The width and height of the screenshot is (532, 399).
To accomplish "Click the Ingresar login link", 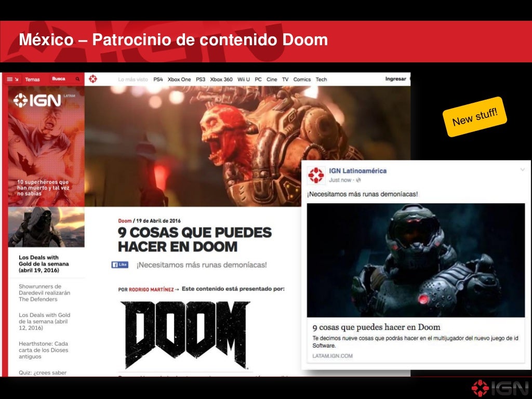I will coord(395,79).
